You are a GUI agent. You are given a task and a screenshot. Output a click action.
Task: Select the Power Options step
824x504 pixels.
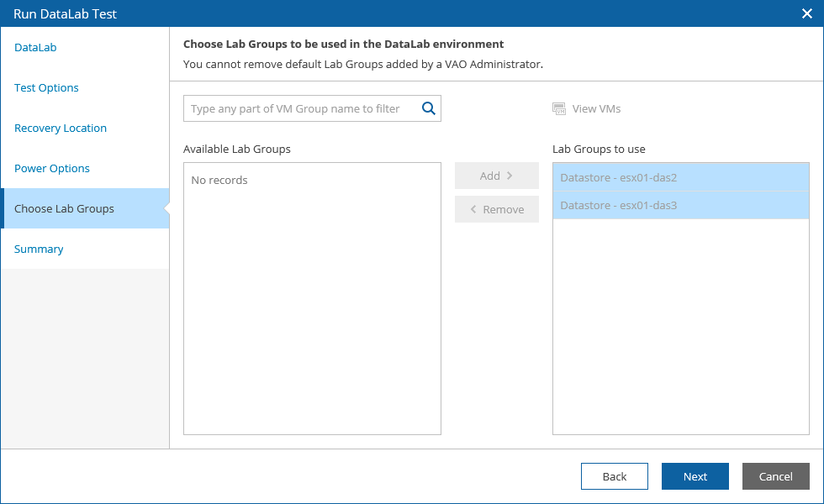click(x=52, y=169)
